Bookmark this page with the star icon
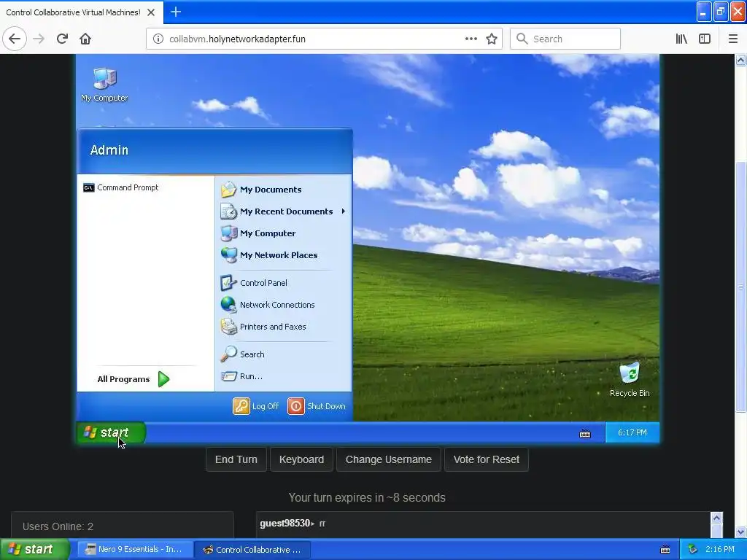 pos(492,39)
